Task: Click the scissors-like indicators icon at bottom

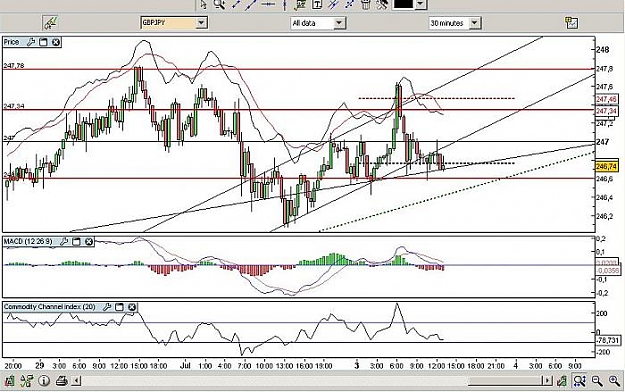Action: 26,381
